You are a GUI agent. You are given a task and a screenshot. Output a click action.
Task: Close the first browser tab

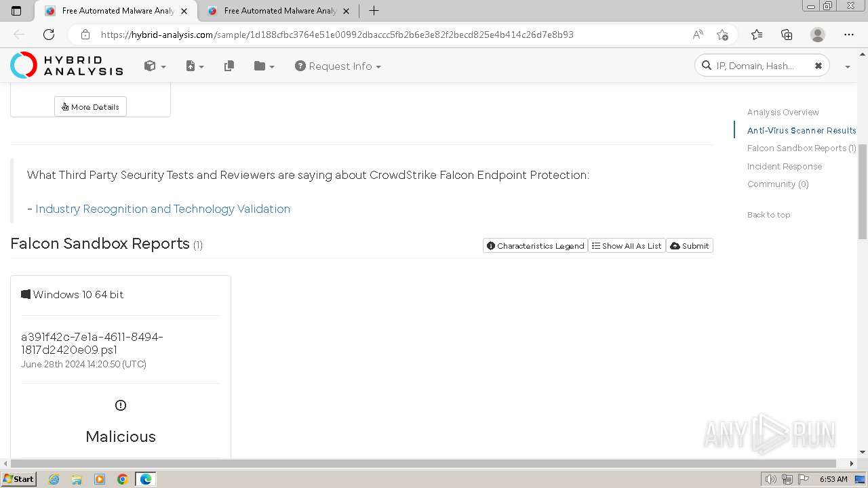[184, 11]
